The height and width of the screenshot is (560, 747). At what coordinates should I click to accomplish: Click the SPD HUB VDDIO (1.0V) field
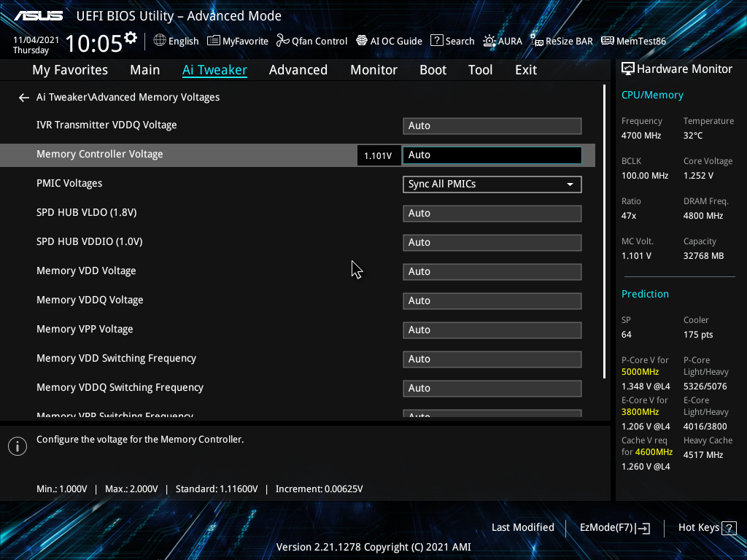pyautogui.click(x=492, y=242)
